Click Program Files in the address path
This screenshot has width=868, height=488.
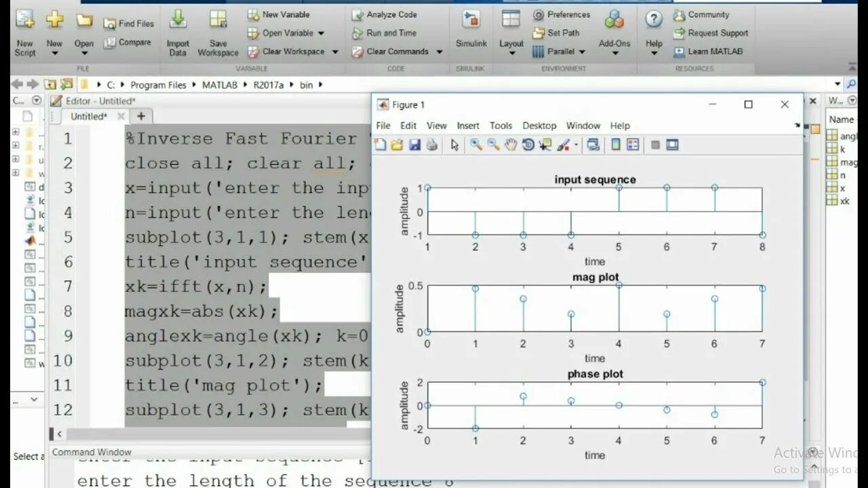tap(158, 85)
